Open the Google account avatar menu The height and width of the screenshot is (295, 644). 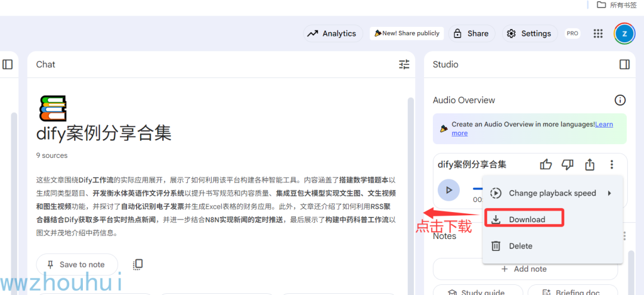pos(625,33)
